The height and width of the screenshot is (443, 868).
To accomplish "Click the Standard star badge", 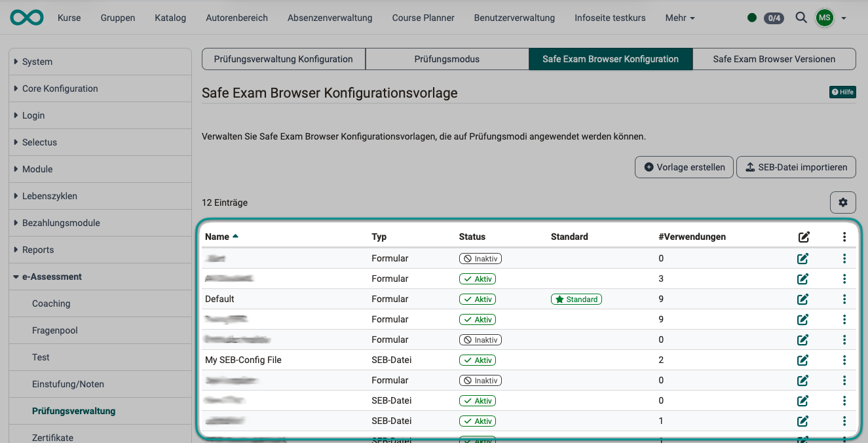I will (x=576, y=299).
